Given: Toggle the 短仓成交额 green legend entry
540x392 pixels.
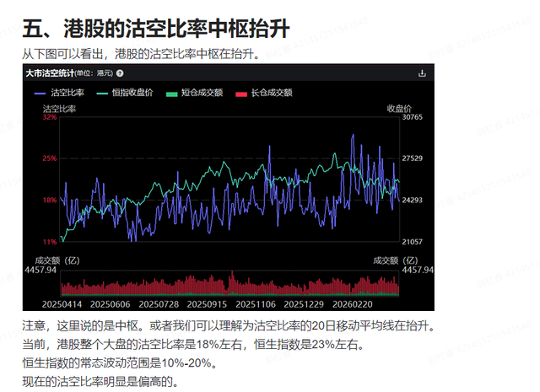Looking at the screenshot, I should coord(195,93).
